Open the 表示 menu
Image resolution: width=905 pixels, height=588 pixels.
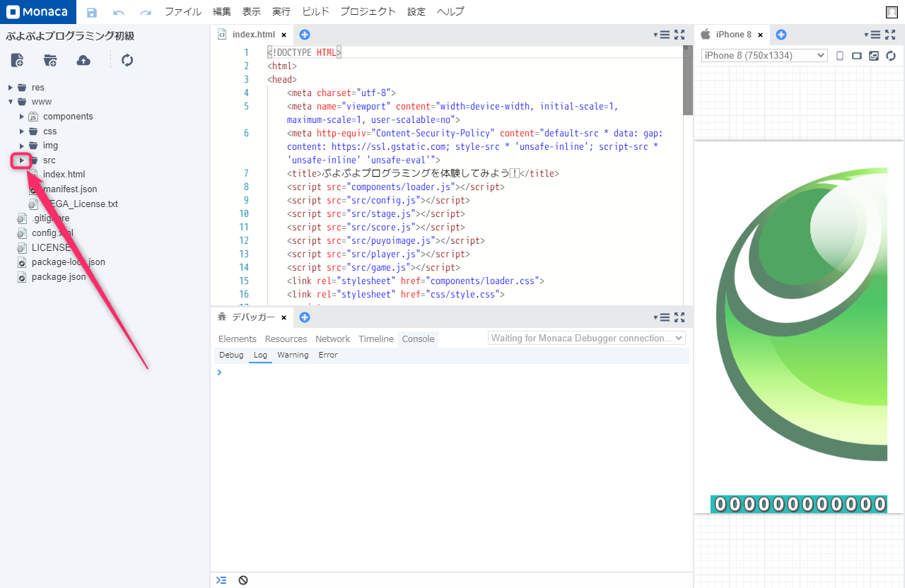pos(252,12)
